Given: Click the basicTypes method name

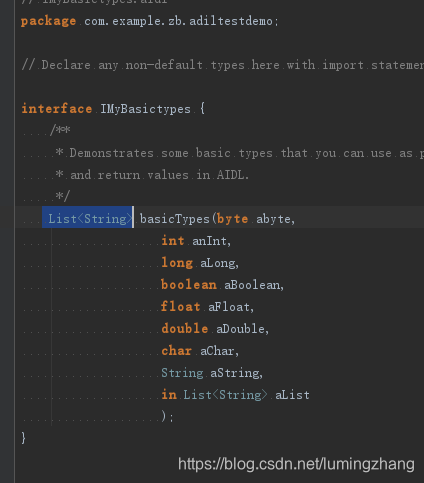Looking at the screenshot, I should click(175, 219).
